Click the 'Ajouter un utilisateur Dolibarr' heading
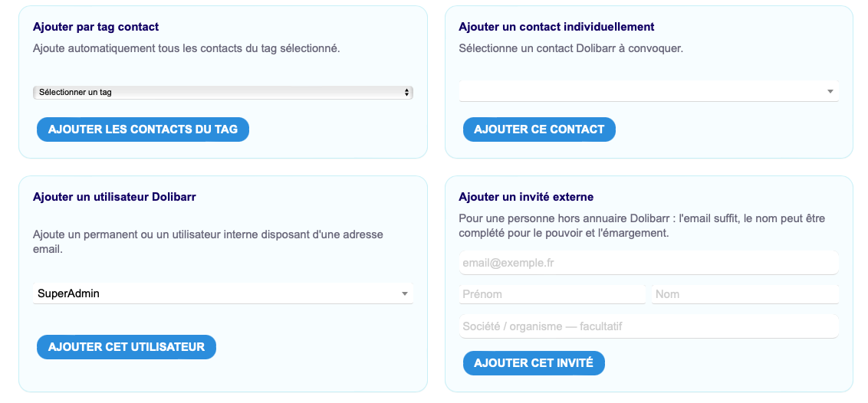Image resolution: width=868 pixels, height=403 pixels. click(x=114, y=197)
